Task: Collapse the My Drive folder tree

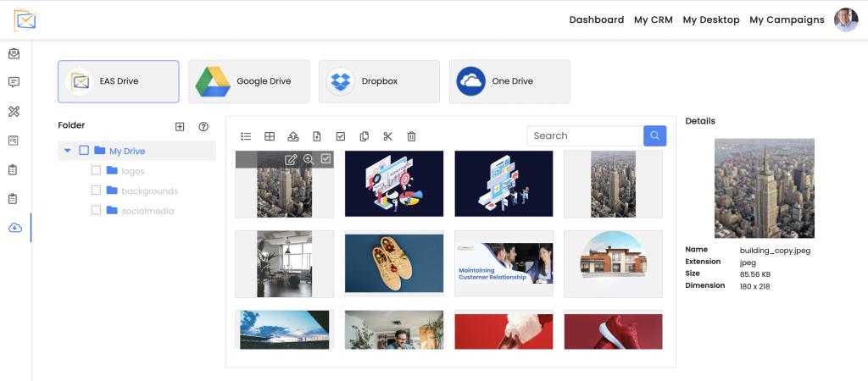Action: (x=68, y=151)
